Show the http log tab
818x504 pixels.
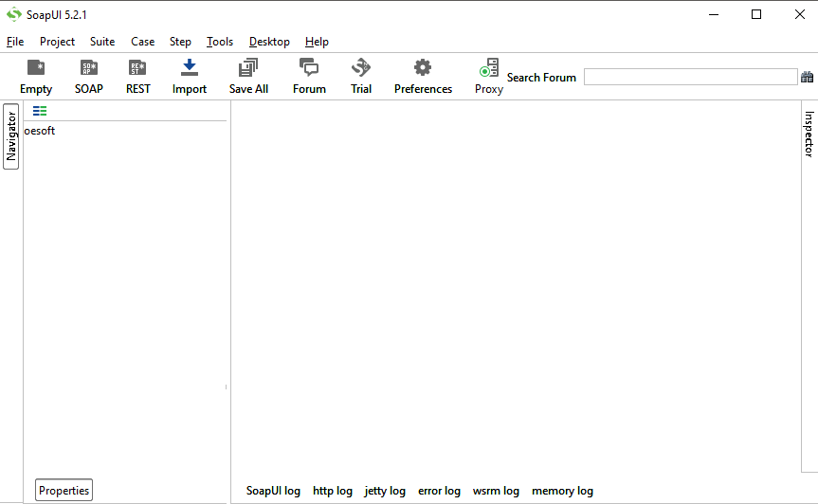pos(333,491)
